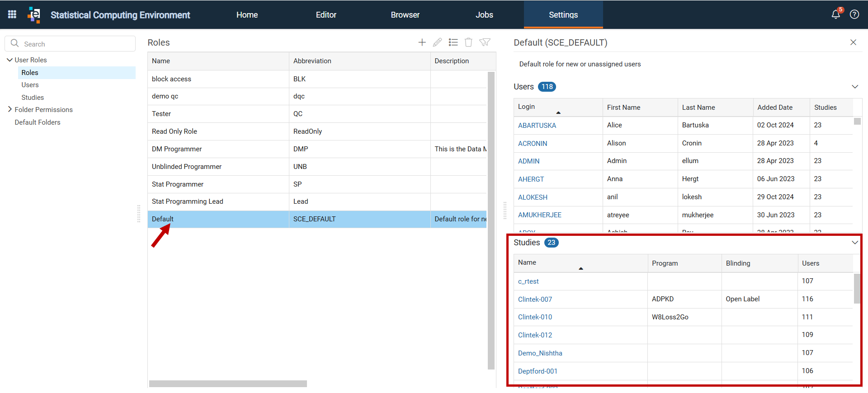Screen dimensions: 868x393
Task: Add a new role with plus icon
Action: click(422, 42)
